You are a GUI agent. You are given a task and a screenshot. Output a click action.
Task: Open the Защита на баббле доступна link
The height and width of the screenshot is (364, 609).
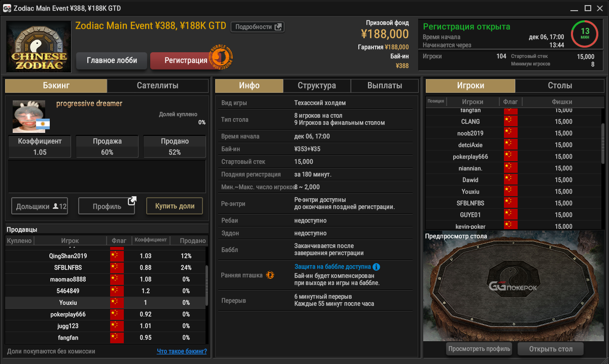[332, 267]
